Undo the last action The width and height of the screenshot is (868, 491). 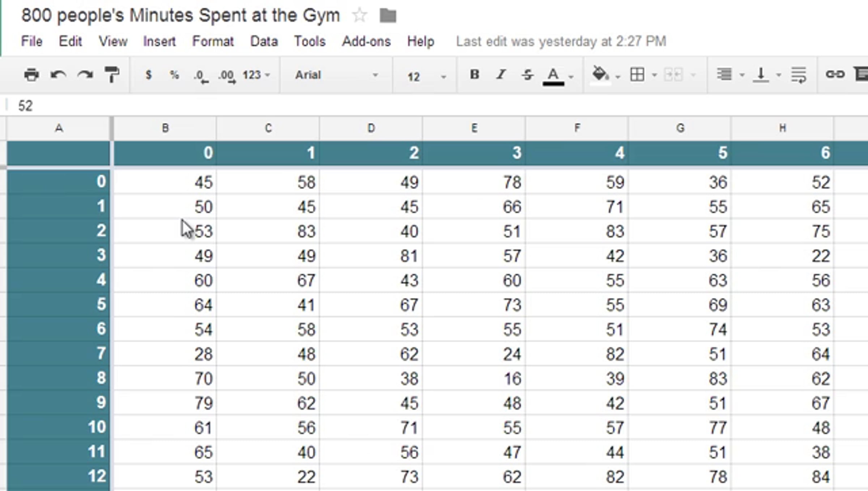click(x=58, y=75)
